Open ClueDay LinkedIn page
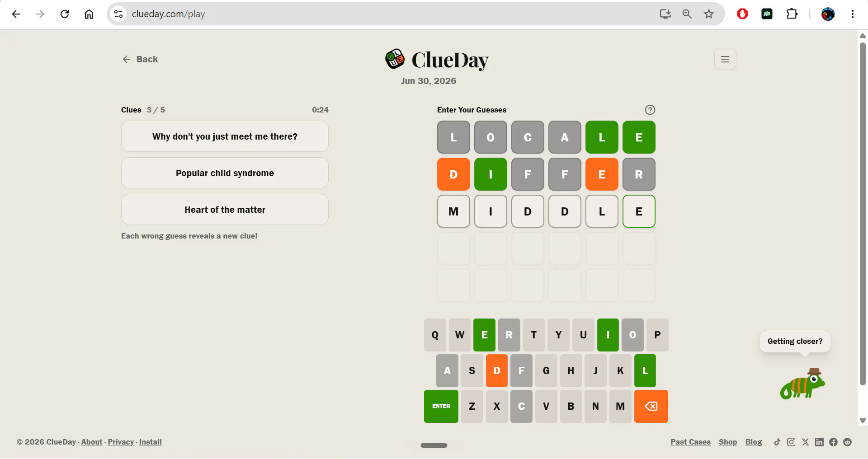Image resolution: width=868 pixels, height=459 pixels. coord(819,442)
